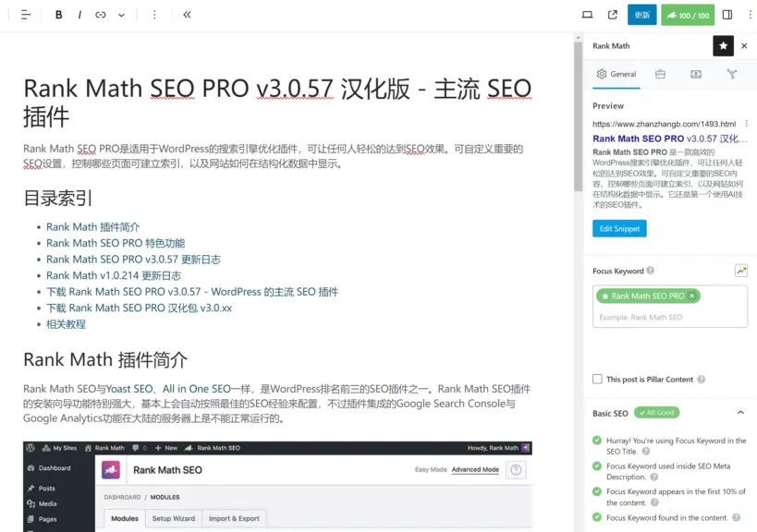Click the preview URL text
Viewport: 757px width, 532px height.
(664, 124)
